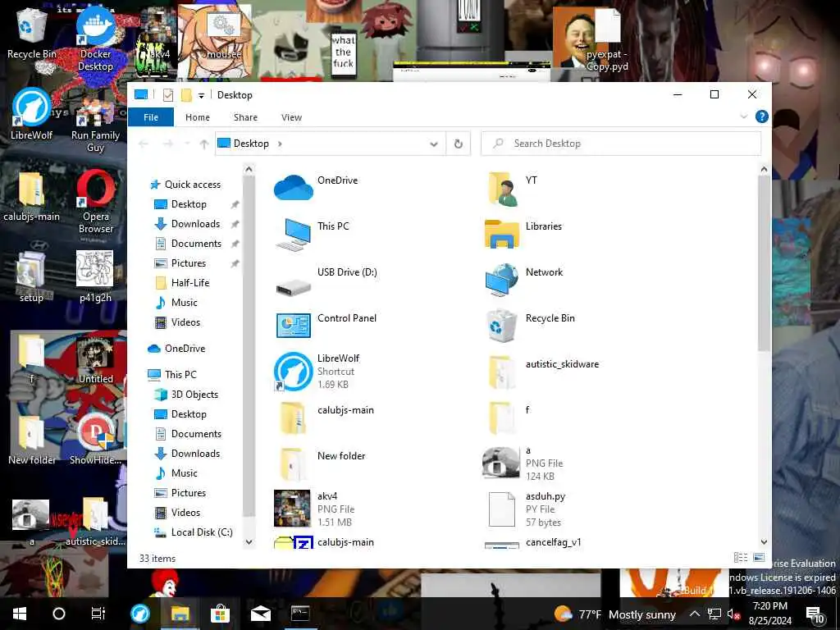This screenshot has height=630, width=840.
Task: Open the Home ribbon tab
Action: pos(198,116)
